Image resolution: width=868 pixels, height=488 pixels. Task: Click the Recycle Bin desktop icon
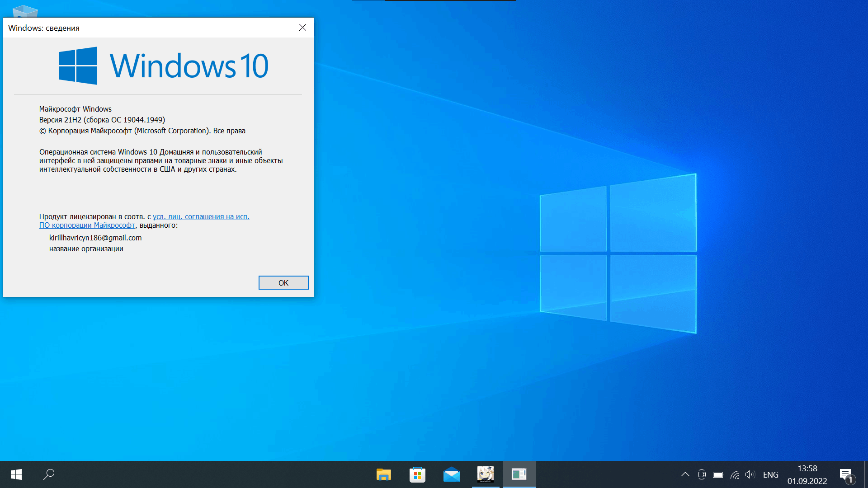coord(25,10)
